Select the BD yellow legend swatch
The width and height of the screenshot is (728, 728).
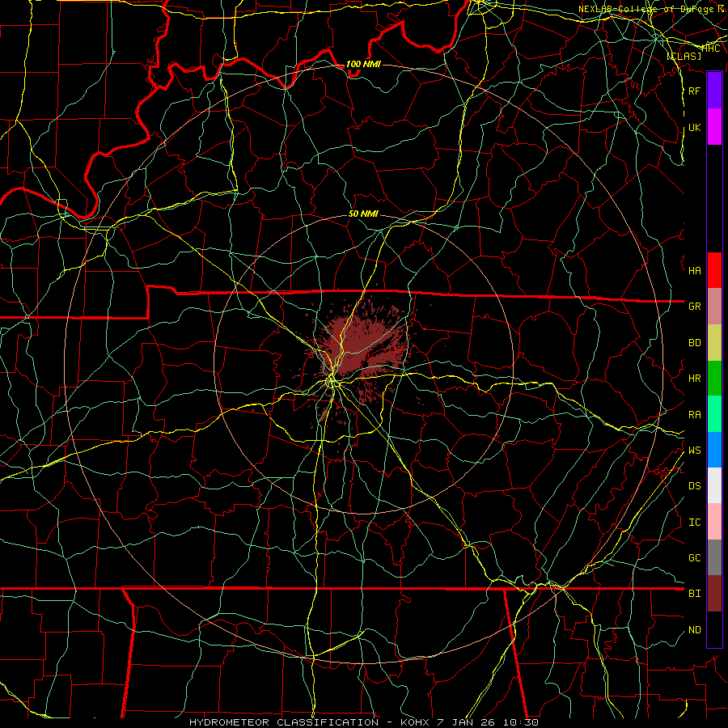click(x=714, y=342)
